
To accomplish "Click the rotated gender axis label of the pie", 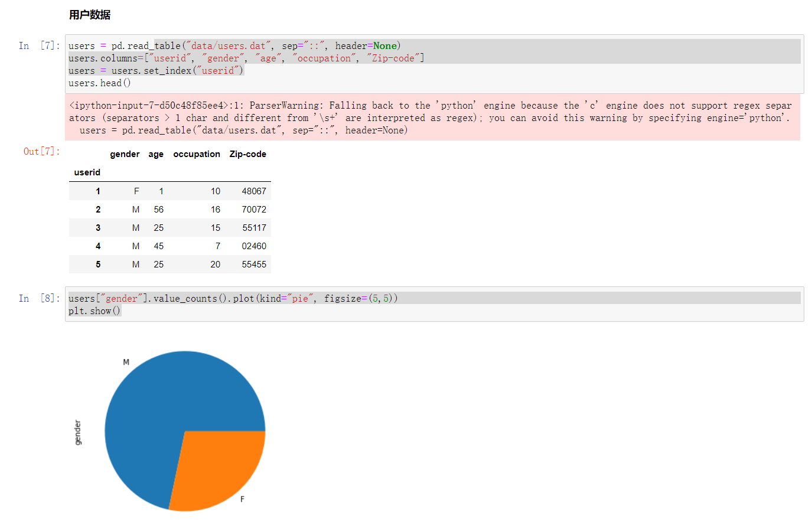I will click(77, 432).
